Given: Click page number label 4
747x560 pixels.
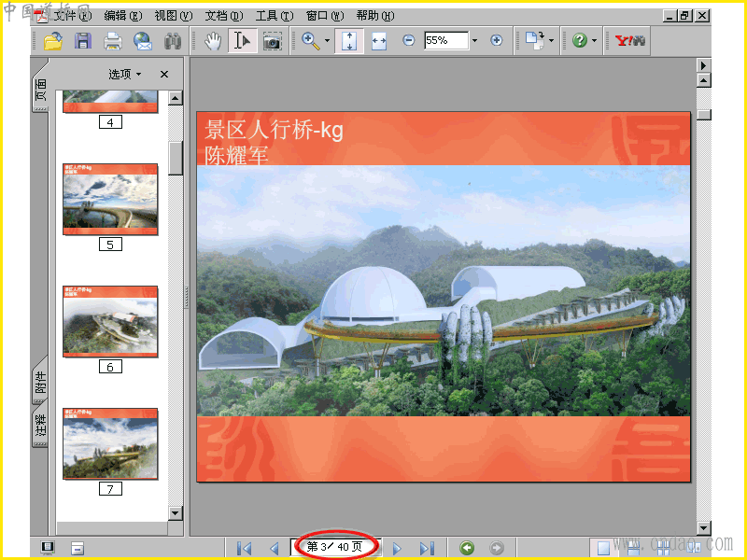Looking at the screenshot, I should pos(110,122).
